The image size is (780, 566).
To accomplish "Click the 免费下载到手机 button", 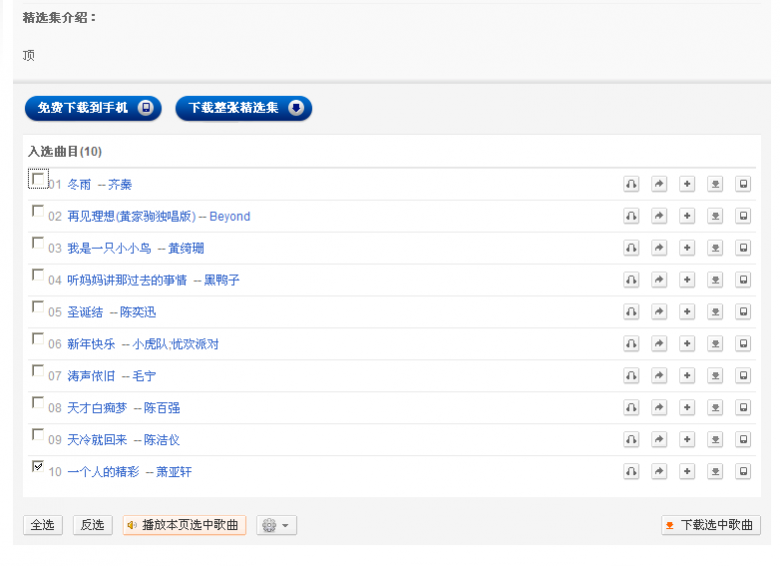I will click(x=93, y=108).
